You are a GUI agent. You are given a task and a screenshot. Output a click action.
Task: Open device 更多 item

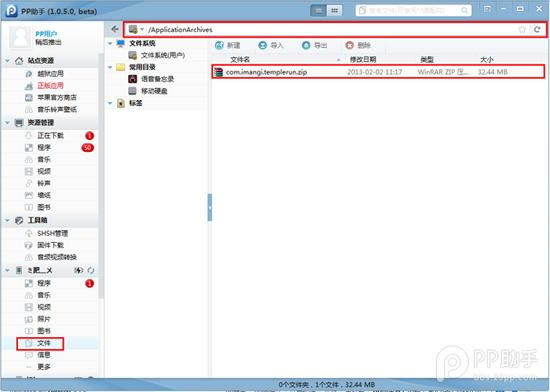pyautogui.click(x=44, y=367)
